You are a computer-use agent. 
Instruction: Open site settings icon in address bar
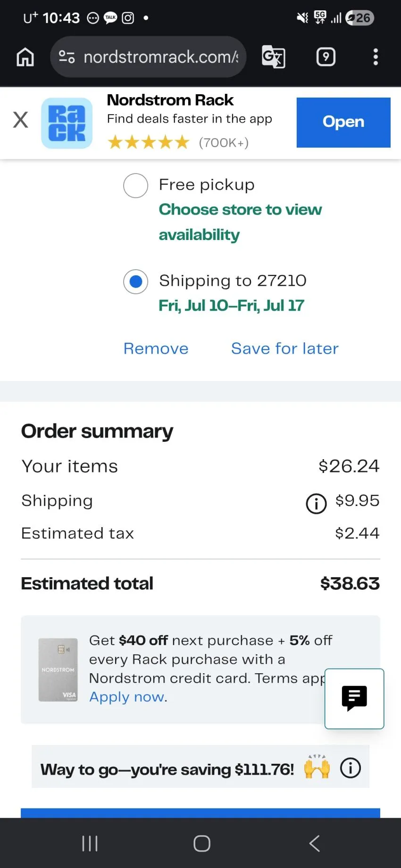(x=67, y=57)
